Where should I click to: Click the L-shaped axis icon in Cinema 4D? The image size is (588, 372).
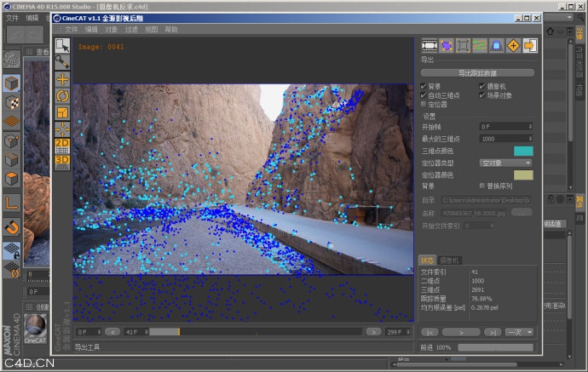12,203
